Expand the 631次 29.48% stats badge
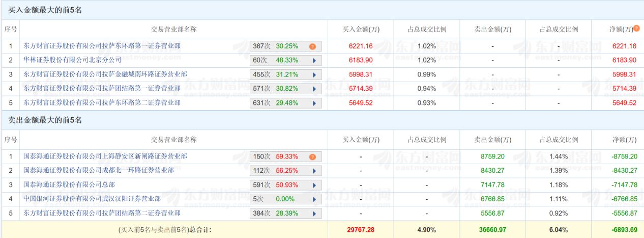Screen dimensions: 644x238 [x=314, y=103]
